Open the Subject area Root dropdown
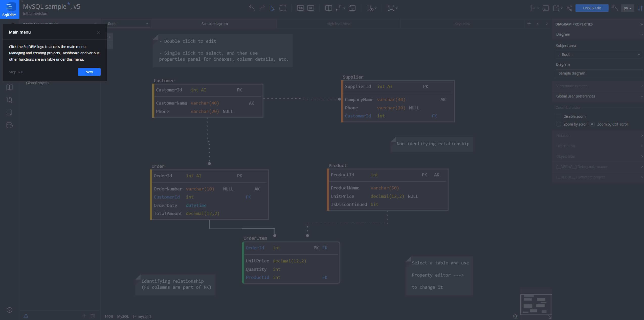Image resolution: width=644 pixels, height=320 pixels. 599,55
